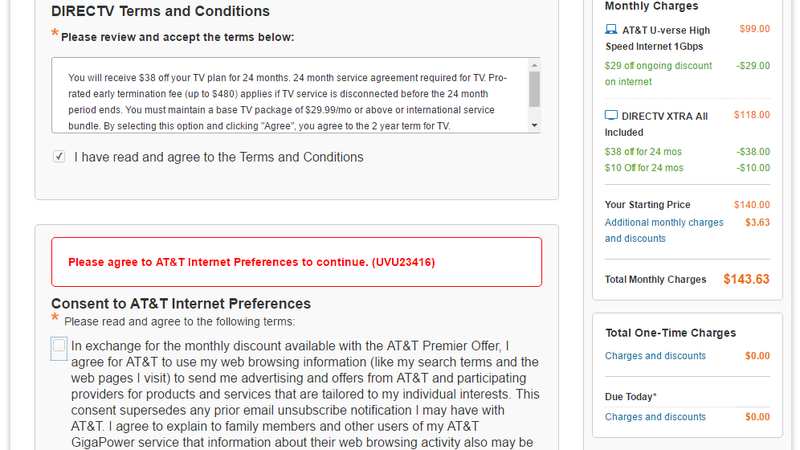The width and height of the screenshot is (800, 450).
Task: Click the terms box scroll down arrow
Action: (x=534, y=125)
